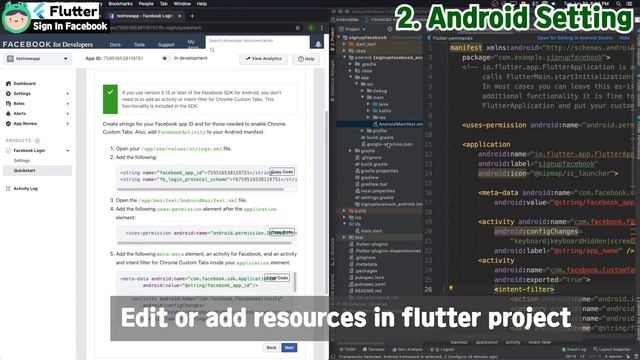Click horizontal scrollbar under uses-permission code block

(204, 243)
